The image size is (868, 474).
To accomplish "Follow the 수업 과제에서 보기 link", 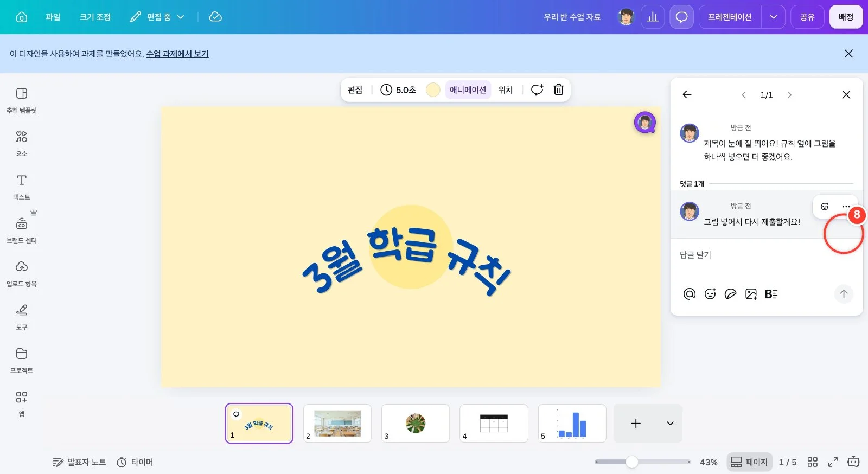I will pyautogui.click(x=177, y=54).
